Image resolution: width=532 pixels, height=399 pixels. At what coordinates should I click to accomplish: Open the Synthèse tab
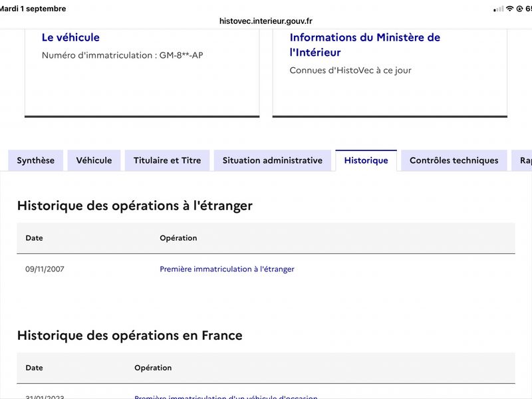click(x=36, y=160)
